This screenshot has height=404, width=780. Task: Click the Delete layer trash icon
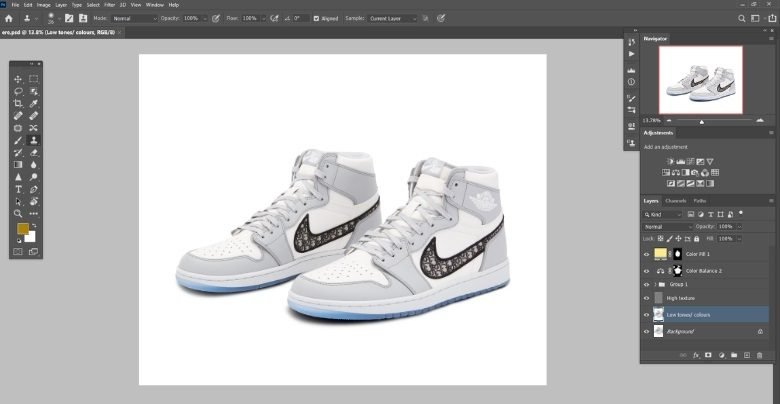pos(759,355)
